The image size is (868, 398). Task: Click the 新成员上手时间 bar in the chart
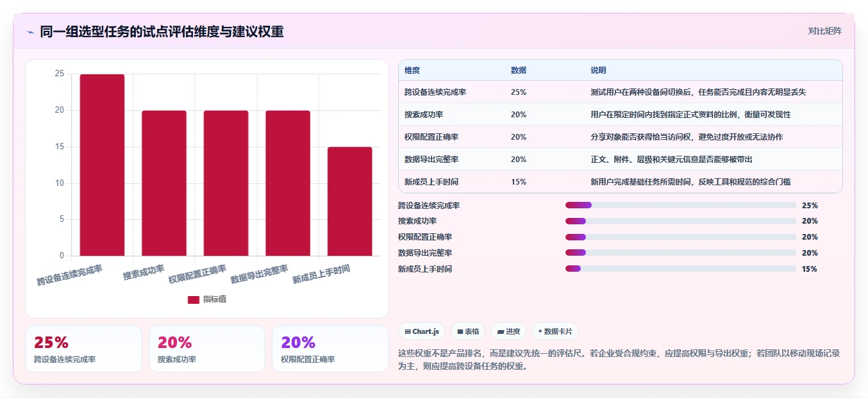(x=350, y=201)
